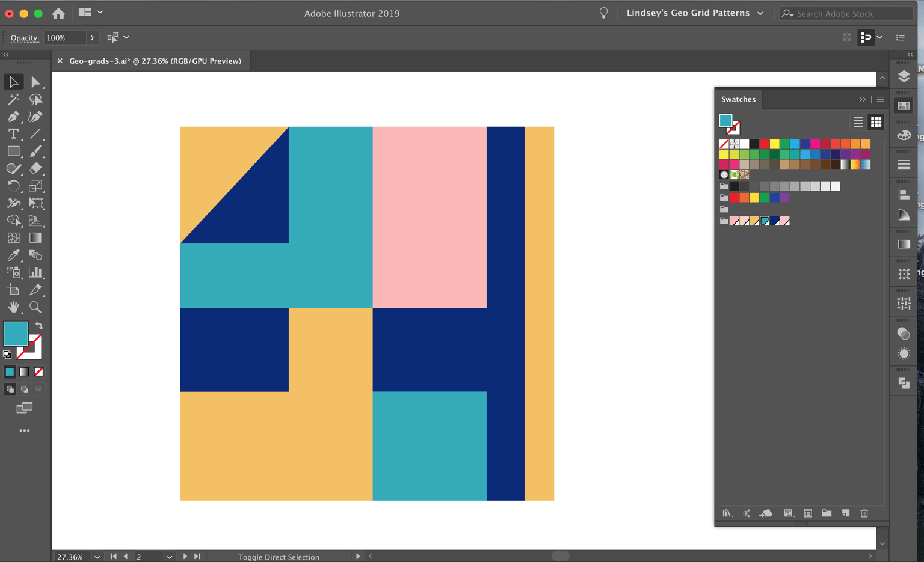Select the Eraser tool

tap(35, 168)
